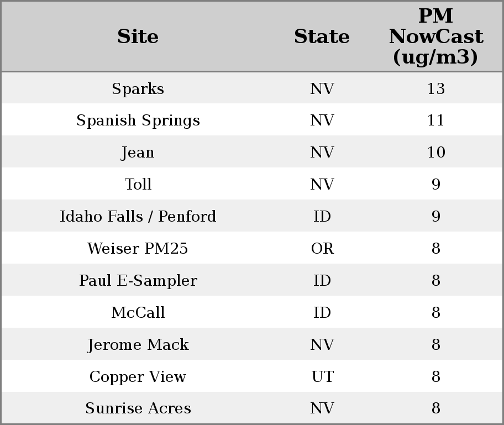504x425 pixels.
Task: Select the Copper View site cell
Action: [138, 377]
